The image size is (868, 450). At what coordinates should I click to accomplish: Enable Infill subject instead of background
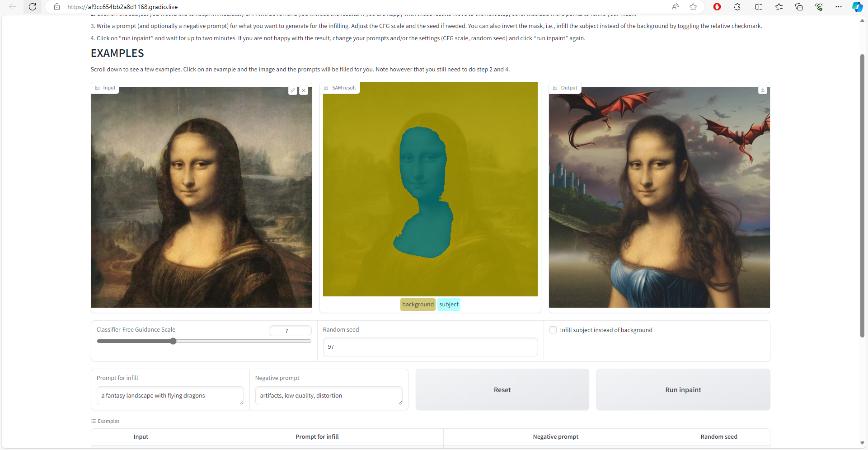point(553,330)
